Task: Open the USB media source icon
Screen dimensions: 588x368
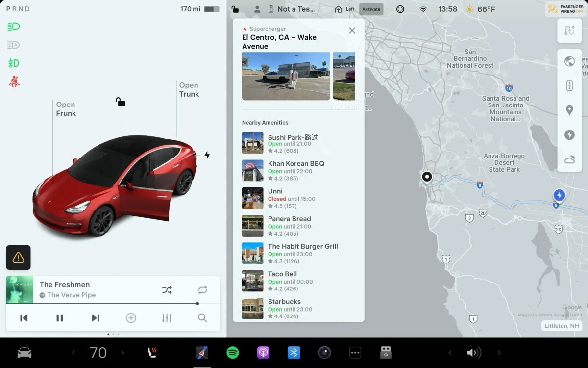Action: pyautogui.click(x=386, y=353)
